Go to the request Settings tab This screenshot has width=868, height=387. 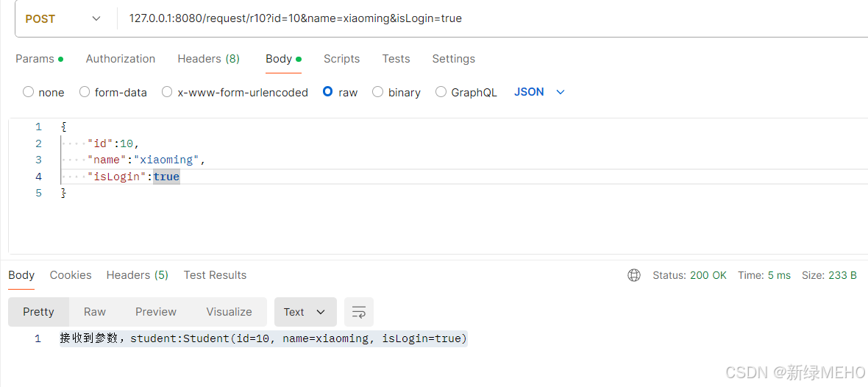tap(453, 59)
